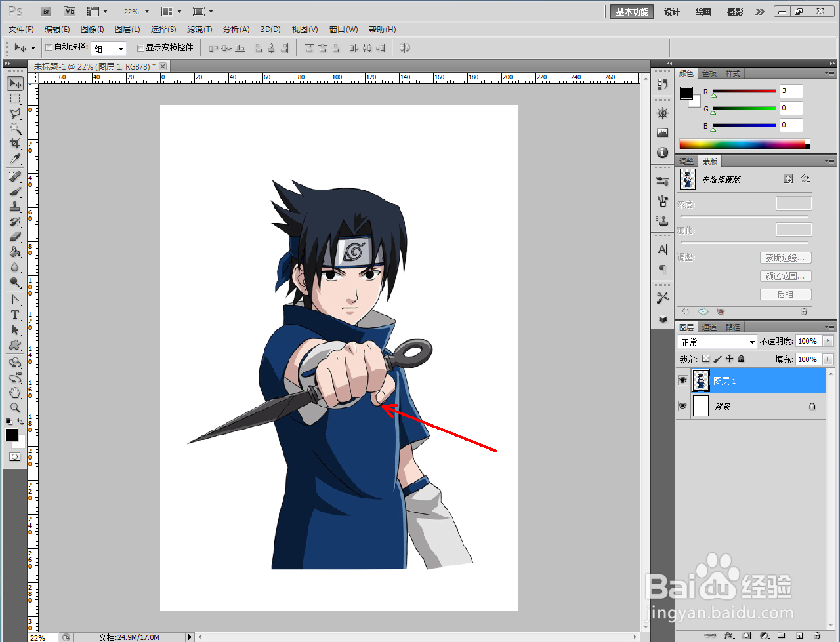Open the Layers panel options menu
Viewport: 840px width, 642px height.
tap(830, 327)
